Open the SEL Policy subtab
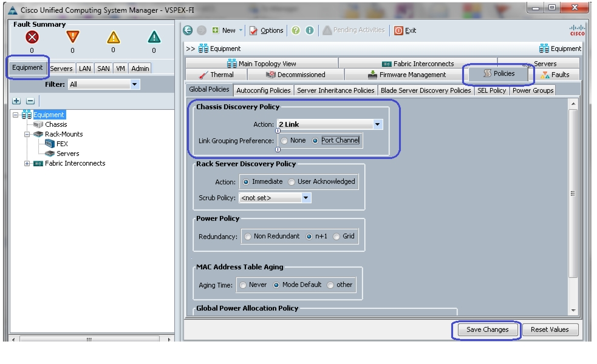597x364 pixels. [x=491, y=90]
